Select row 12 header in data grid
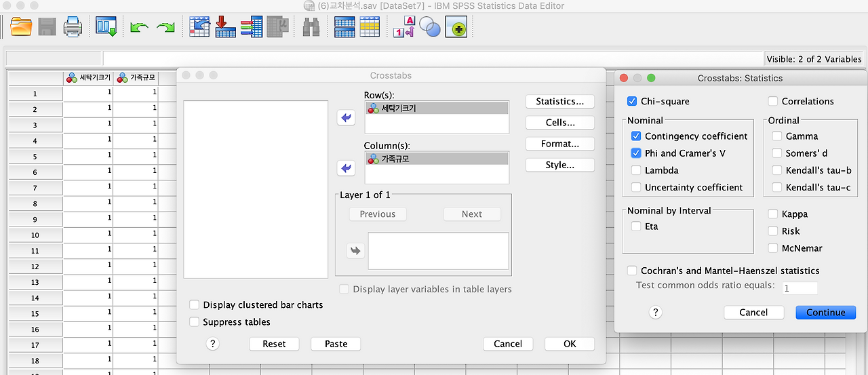The height and width of the screenshot is (375, 868). 35,267
